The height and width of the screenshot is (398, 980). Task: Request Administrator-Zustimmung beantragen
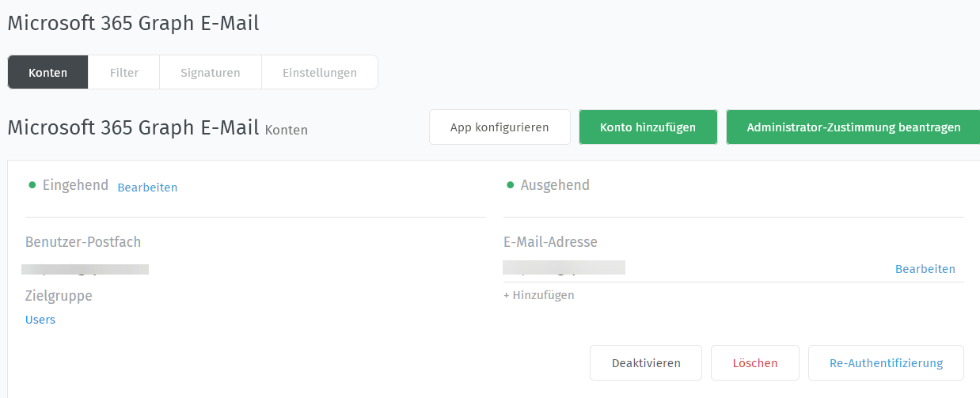[853, 127]
